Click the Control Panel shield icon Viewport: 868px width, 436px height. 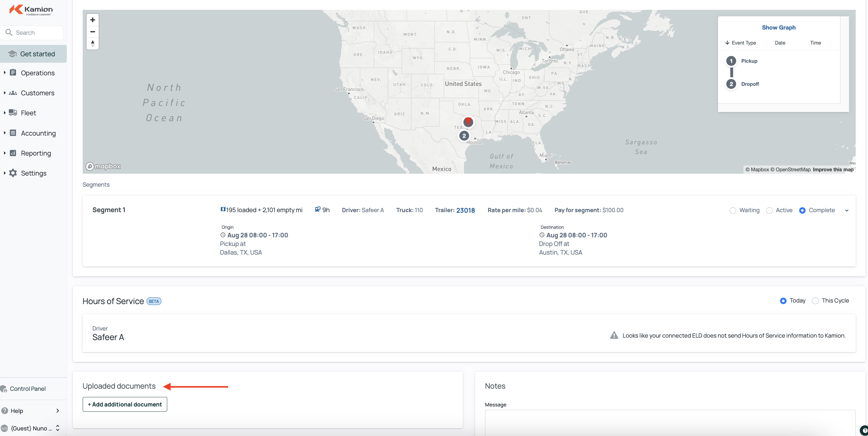click(x=4, y=389)
